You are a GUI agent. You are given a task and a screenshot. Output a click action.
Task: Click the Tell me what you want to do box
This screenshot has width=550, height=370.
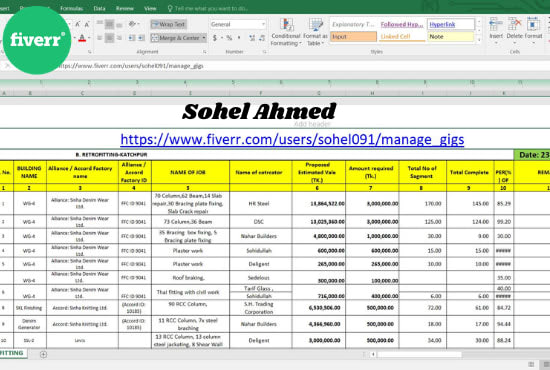pyautogui.click(x=208, y=8)
